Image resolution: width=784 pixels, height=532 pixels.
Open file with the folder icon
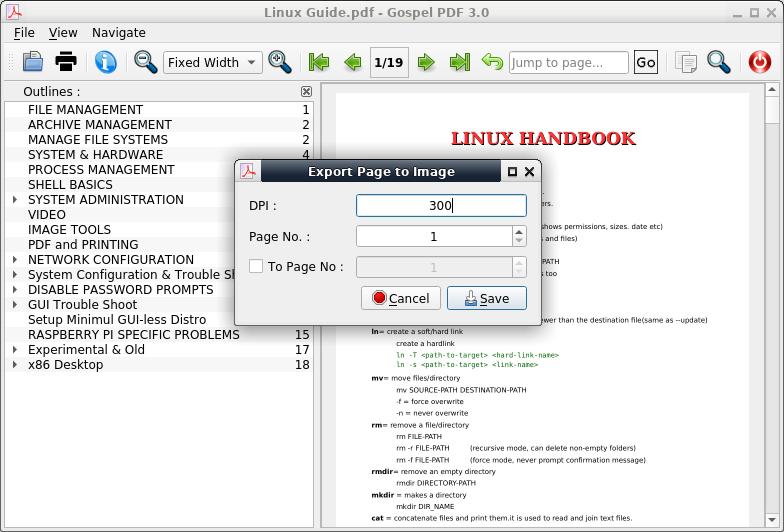(33, 62)
